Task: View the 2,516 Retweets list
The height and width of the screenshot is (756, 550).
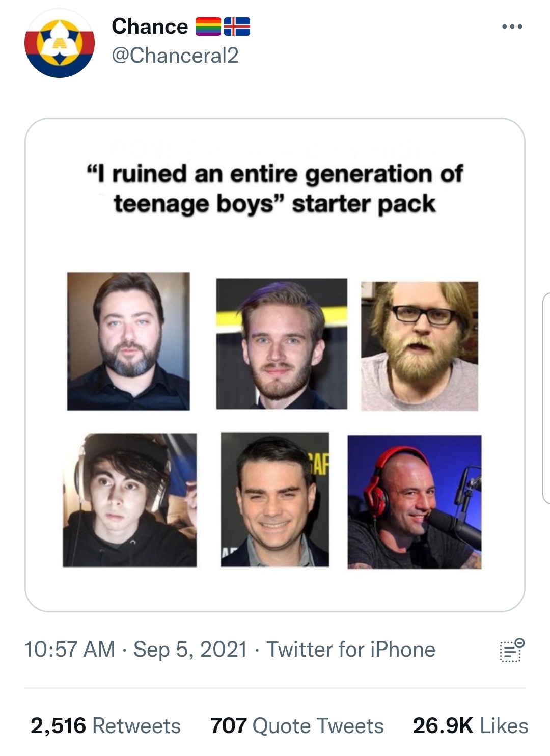Action: pos(105,726)
